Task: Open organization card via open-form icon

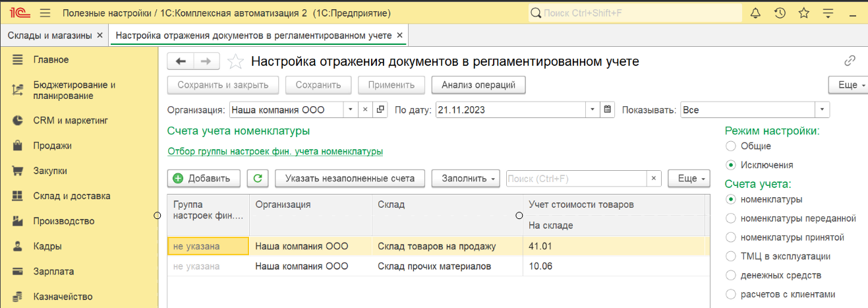Action: pos(380,110)
